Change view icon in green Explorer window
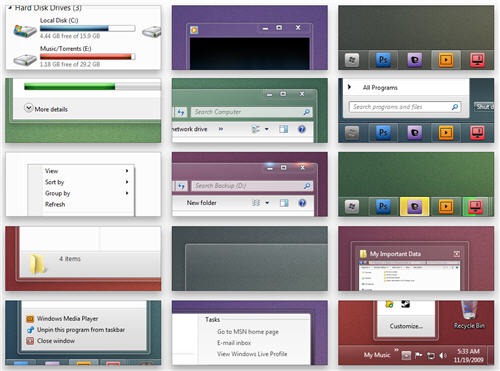Viewport: 500px width, 371px height. (256, 129)
